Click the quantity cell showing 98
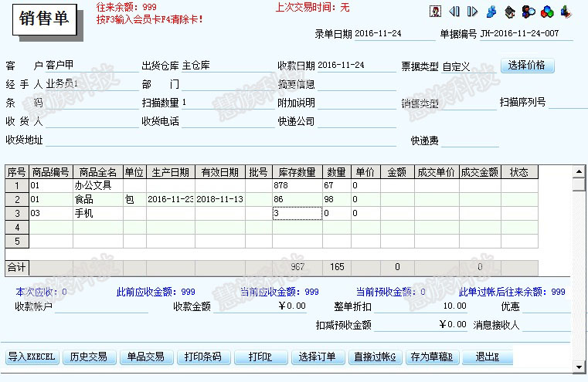This screenshot has height=382, width=588. (x=337, y=200)
